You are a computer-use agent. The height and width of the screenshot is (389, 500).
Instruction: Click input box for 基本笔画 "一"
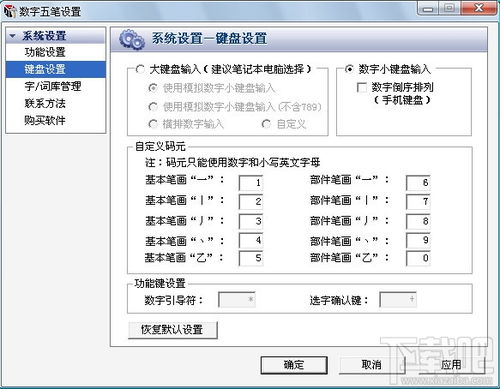(251, 183)
